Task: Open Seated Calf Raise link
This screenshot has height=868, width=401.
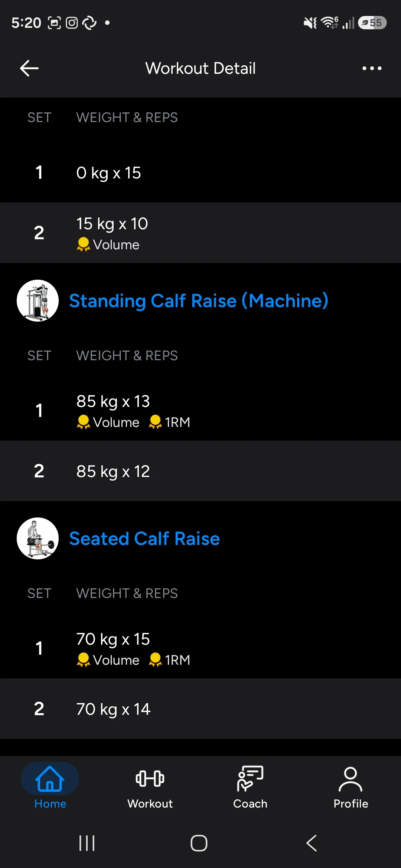Action: click(144, 538)
